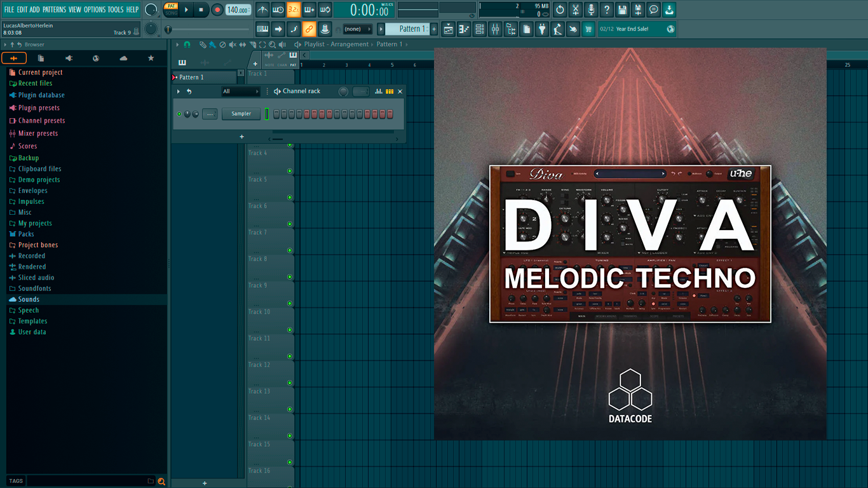The width and height of the screenshot is (868, 488).
Task: Open the content library download icon
Action: click(669, 10)
